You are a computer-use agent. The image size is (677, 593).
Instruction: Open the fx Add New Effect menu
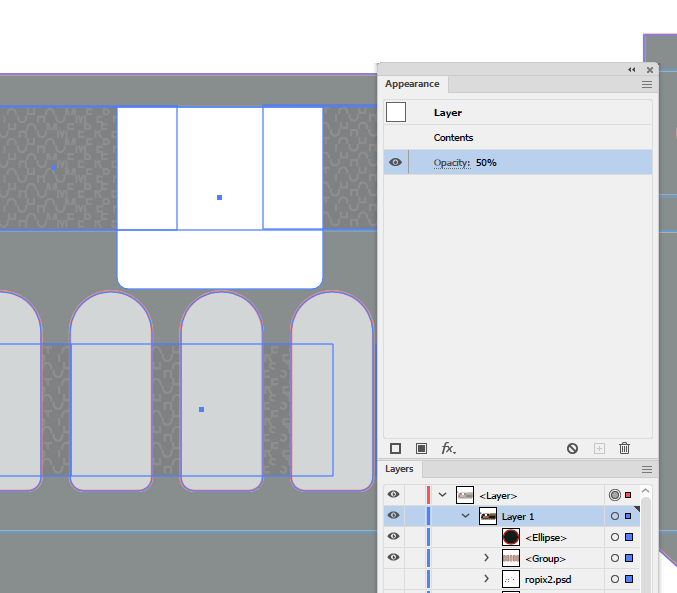[448, 448]
